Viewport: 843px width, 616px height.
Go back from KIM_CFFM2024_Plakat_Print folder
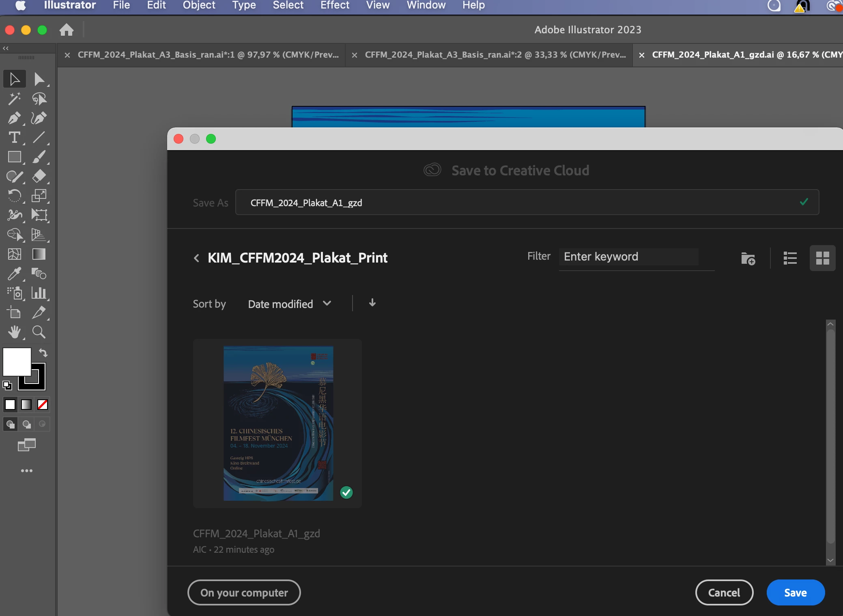tap(197, 258)
